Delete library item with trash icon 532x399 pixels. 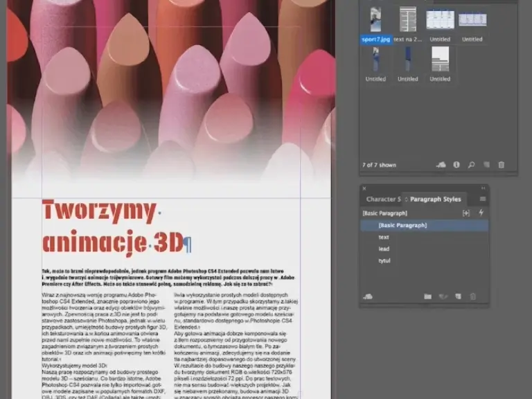[x=502, y=165]
